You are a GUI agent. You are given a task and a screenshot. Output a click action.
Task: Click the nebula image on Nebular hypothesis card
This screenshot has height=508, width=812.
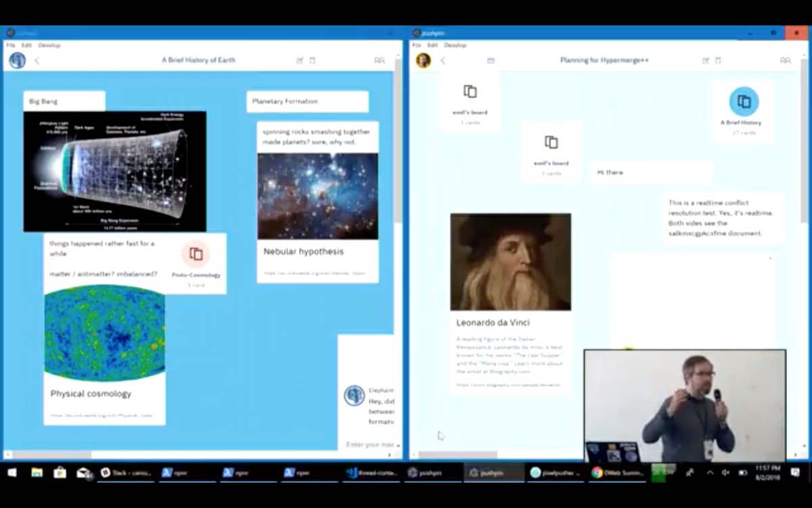318,196
